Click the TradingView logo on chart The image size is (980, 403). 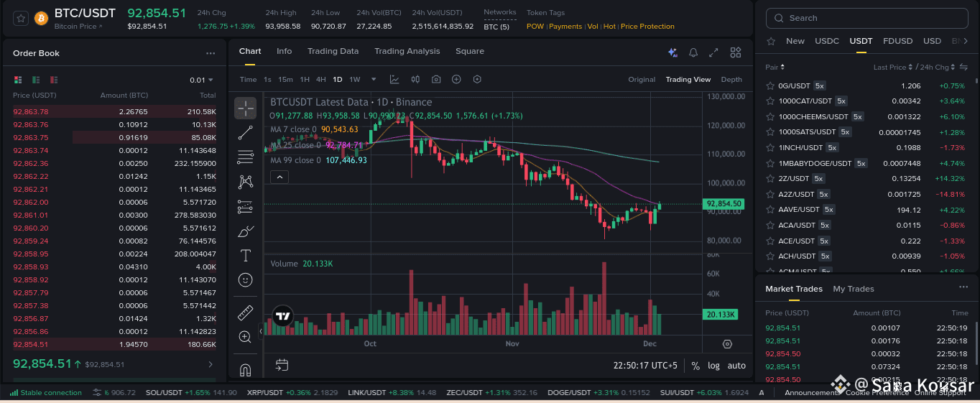pos(282,316)
